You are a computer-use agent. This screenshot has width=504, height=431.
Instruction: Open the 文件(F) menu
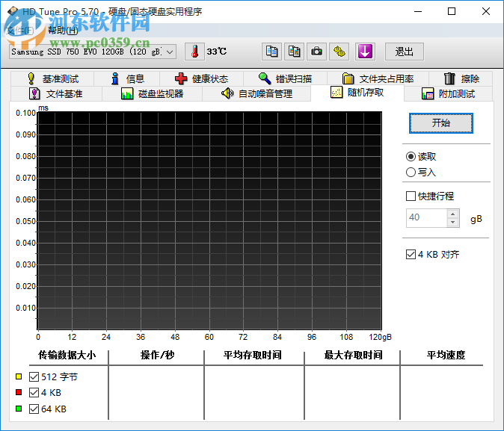coord(20,31)
